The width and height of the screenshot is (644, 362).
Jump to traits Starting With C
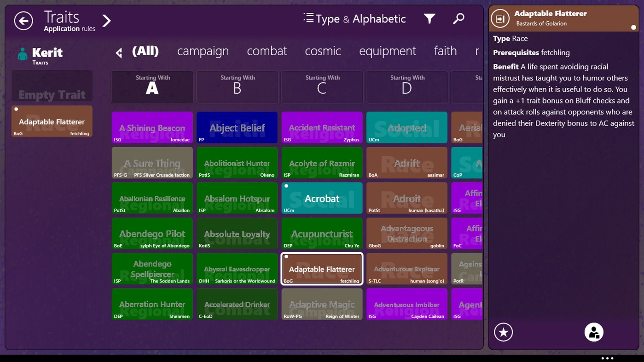(322, 87)
